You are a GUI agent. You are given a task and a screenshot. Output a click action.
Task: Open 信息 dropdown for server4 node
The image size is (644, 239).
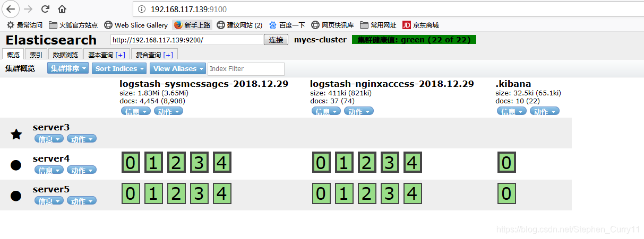click(49, 170)
